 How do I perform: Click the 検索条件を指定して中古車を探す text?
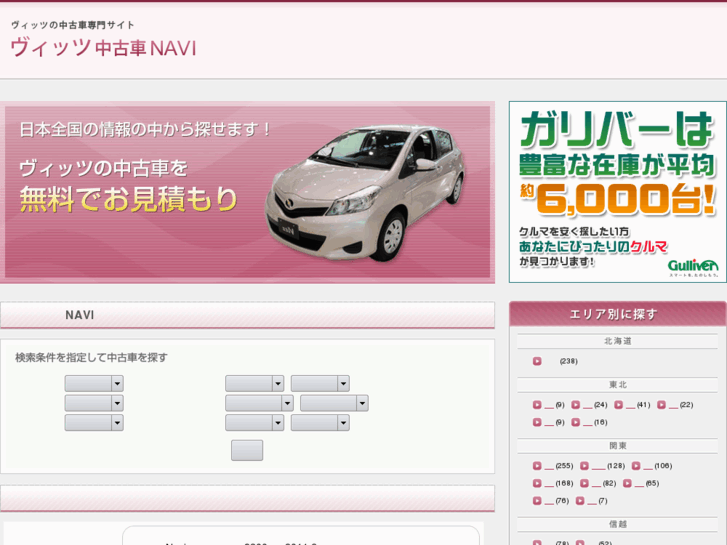click(x=91, y=358)
